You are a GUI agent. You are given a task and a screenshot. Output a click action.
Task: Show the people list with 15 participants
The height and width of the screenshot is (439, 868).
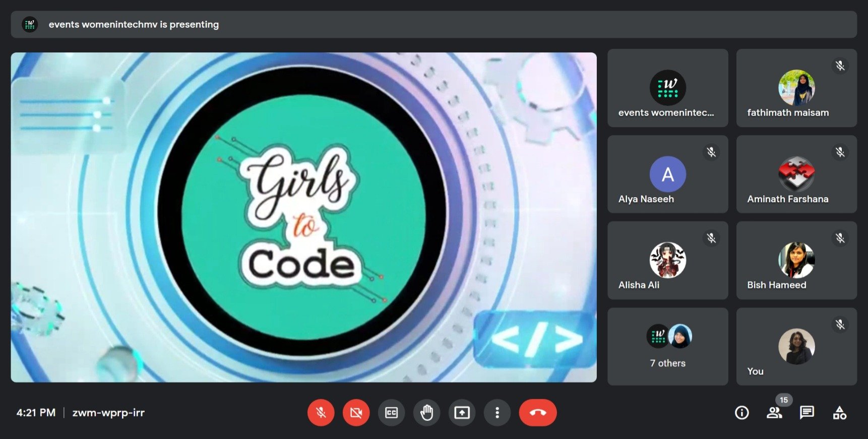[x=774, y=413]
